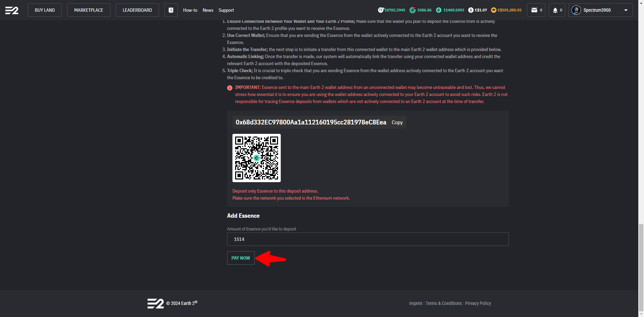Click the deposit QR code image

click(x=257, y=158)
